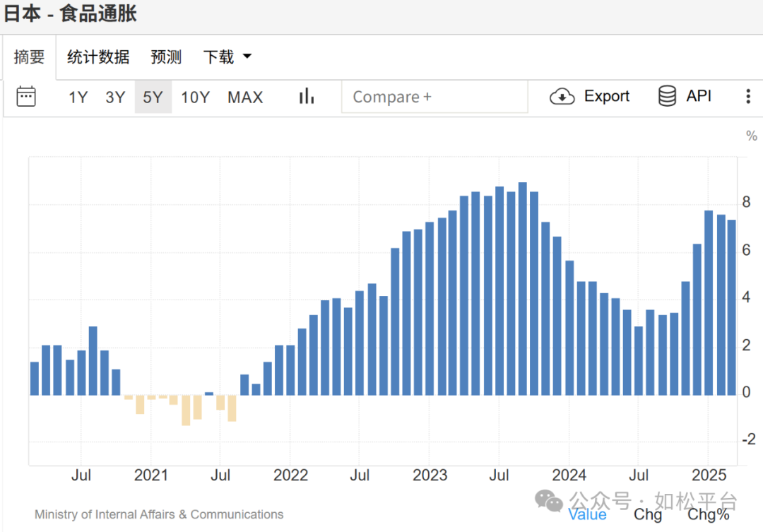Image resolution: width=763 pixels, height=532 pixels.
Task: Click the API database icon
Action: coord(667,96)
